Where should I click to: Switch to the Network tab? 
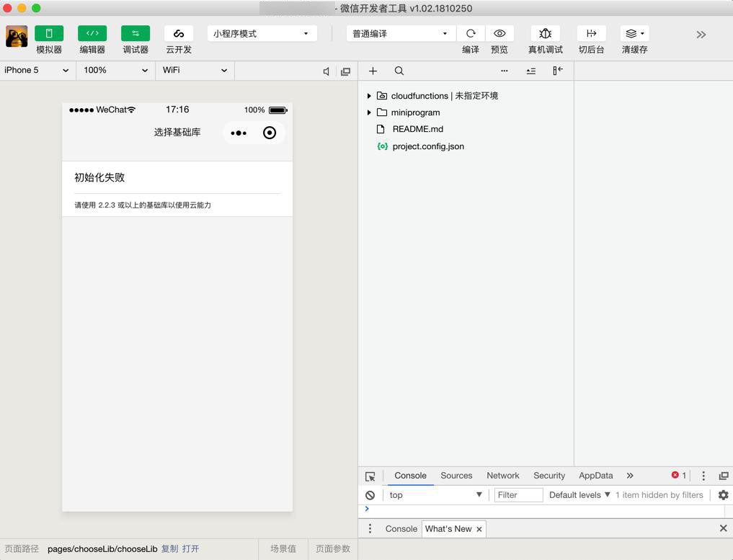(502, 476)
